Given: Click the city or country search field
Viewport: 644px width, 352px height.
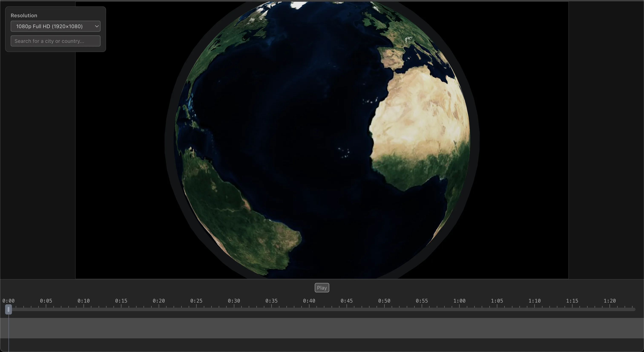Looking at the screenshot, I should [x=56, y=41].
